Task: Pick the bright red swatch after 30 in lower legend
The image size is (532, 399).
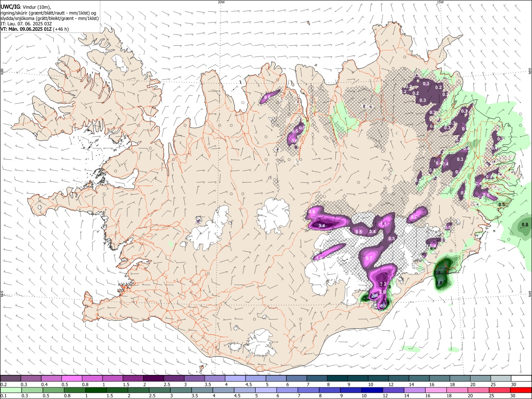Action: coord(521,390)
